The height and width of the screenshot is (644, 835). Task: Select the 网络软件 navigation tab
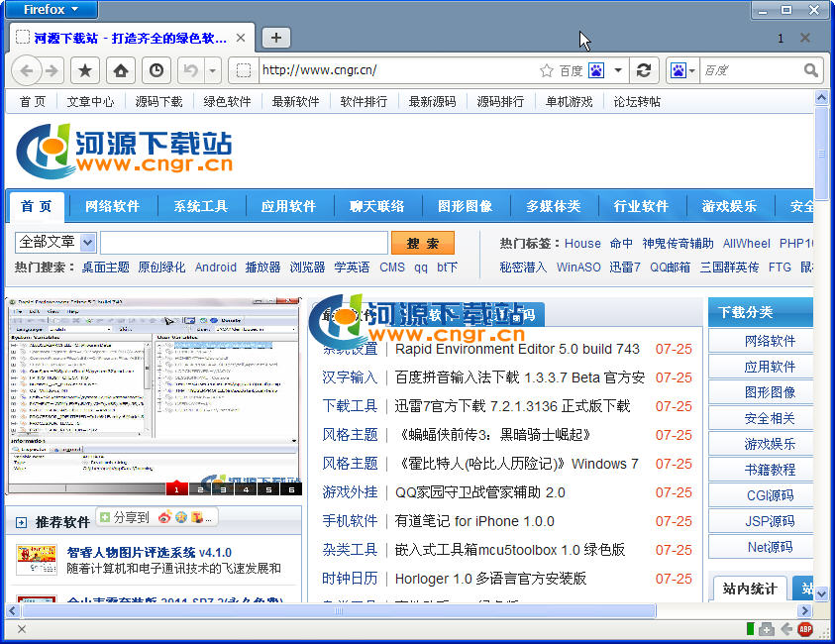click(x=112, y=206)
